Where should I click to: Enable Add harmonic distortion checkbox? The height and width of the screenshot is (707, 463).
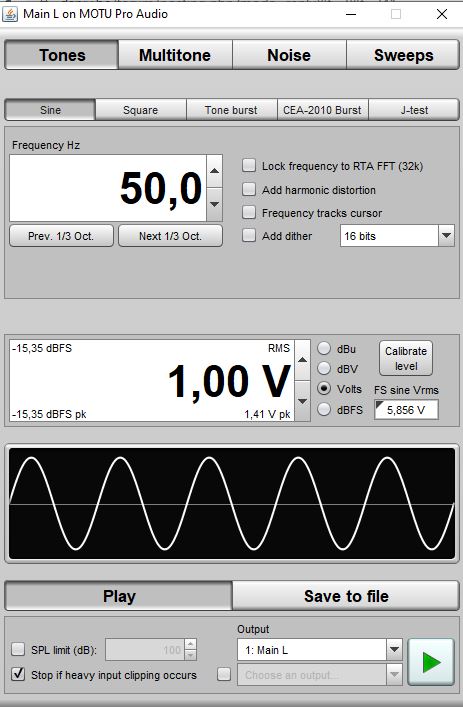point(249,189)
